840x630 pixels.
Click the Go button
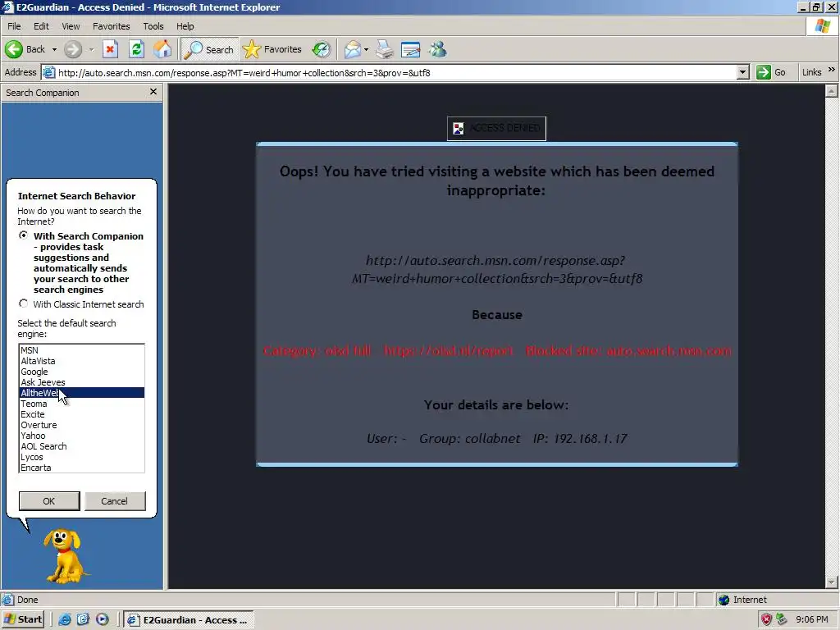(771, 72)
